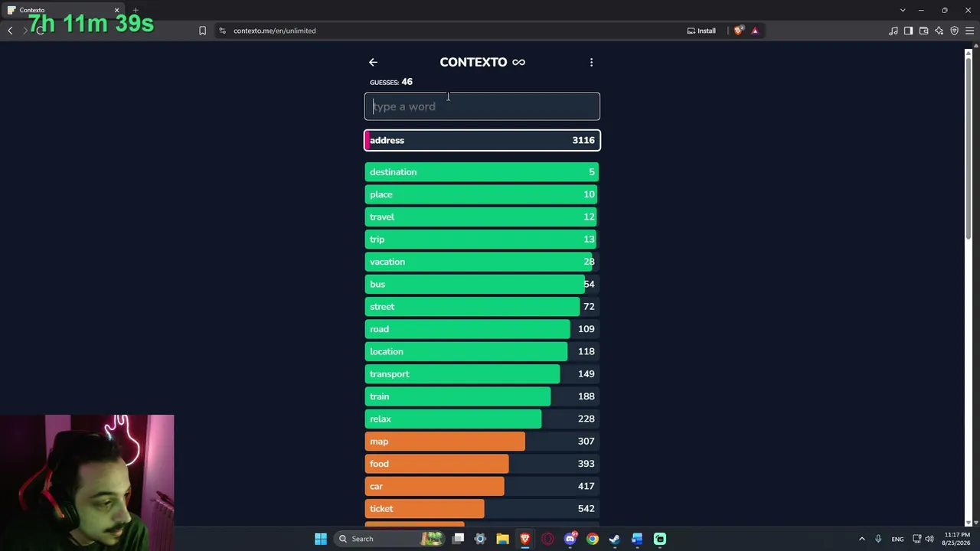Focus the 'type a word' input
The image size is (980, 551).
pos(482,106)
